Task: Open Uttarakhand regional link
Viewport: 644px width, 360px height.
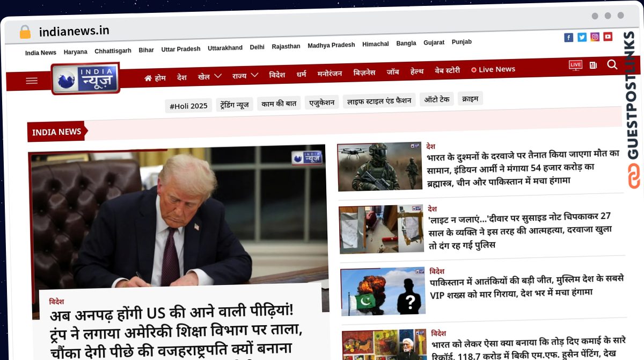Action: coord(225,48)
